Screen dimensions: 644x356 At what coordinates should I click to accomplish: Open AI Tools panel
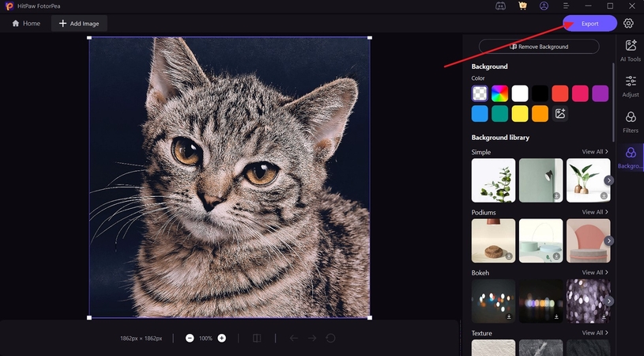(631, 51)
